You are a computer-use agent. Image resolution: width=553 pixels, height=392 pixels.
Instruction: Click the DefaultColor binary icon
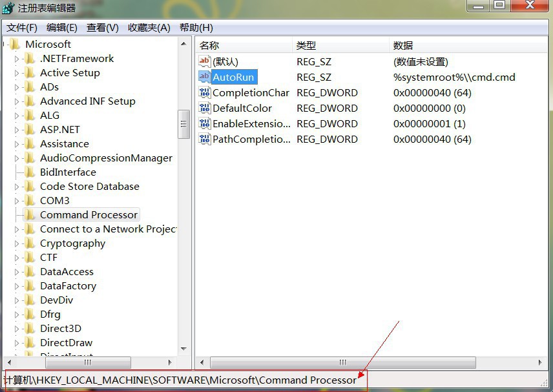click(205, 108)
